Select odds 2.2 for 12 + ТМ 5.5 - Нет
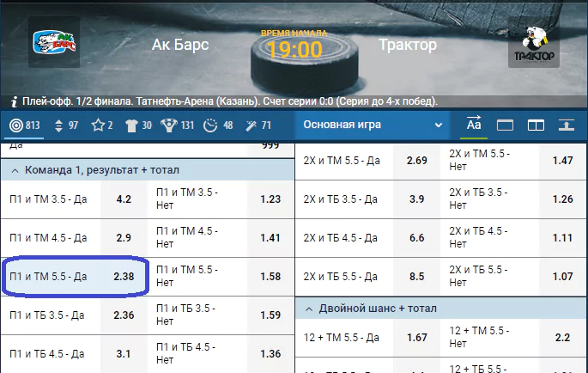588x373 pixels. point(562,337)
